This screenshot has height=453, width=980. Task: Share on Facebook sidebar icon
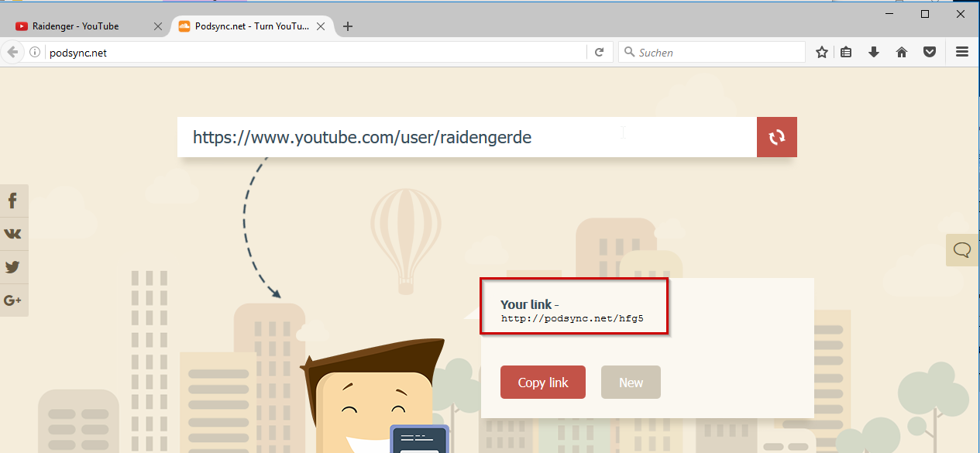pos(13,201)
